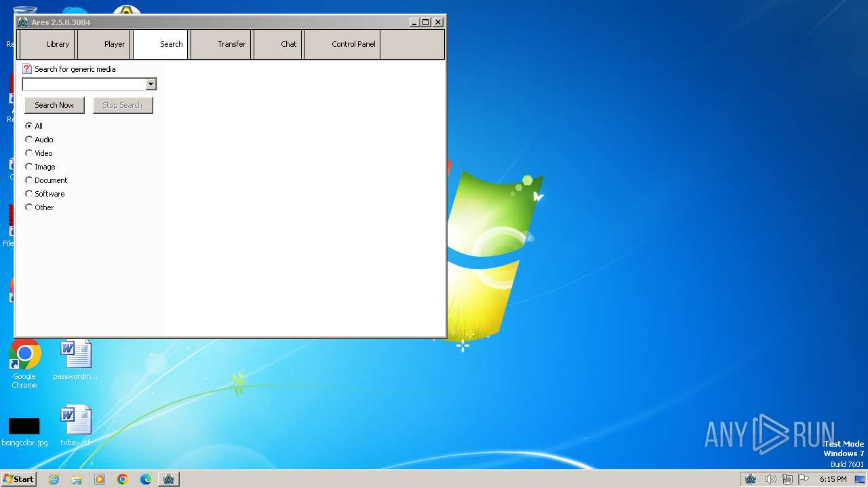Open the volume speaker tray icon

click(x=770, y=479)
